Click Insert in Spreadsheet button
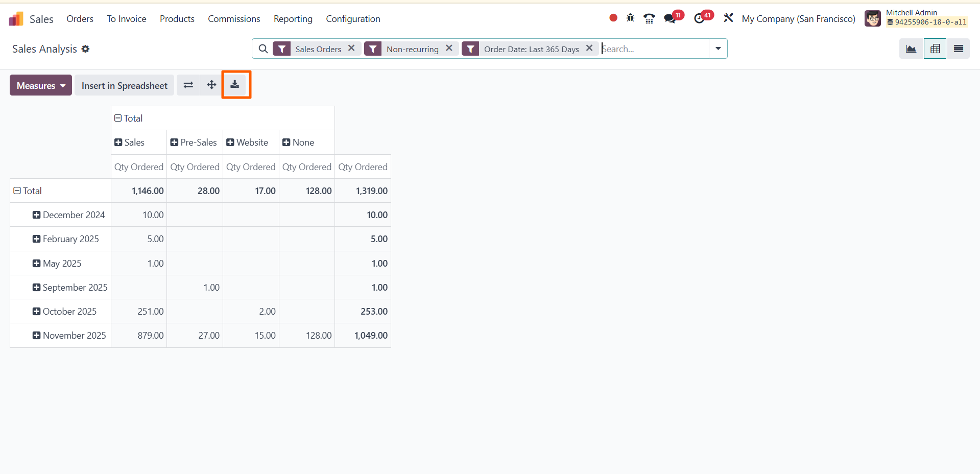Screen dimensions: 980x474 (x=124, y=85)
